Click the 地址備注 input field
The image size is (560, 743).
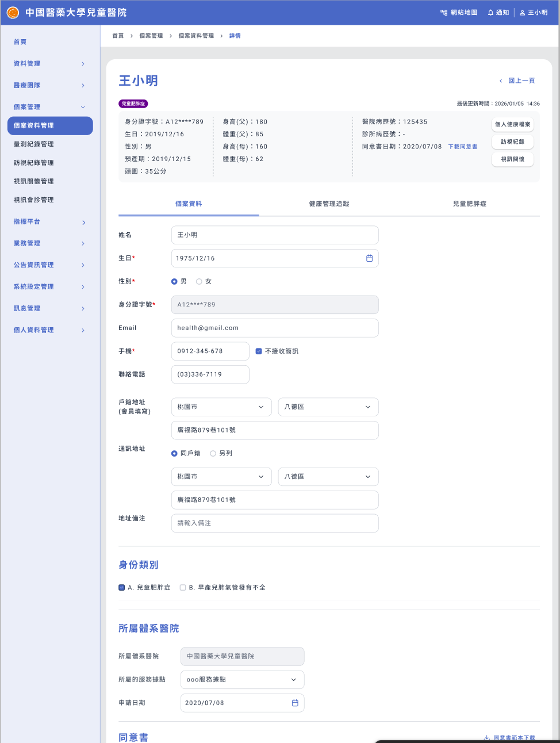[x=275, y=523]
